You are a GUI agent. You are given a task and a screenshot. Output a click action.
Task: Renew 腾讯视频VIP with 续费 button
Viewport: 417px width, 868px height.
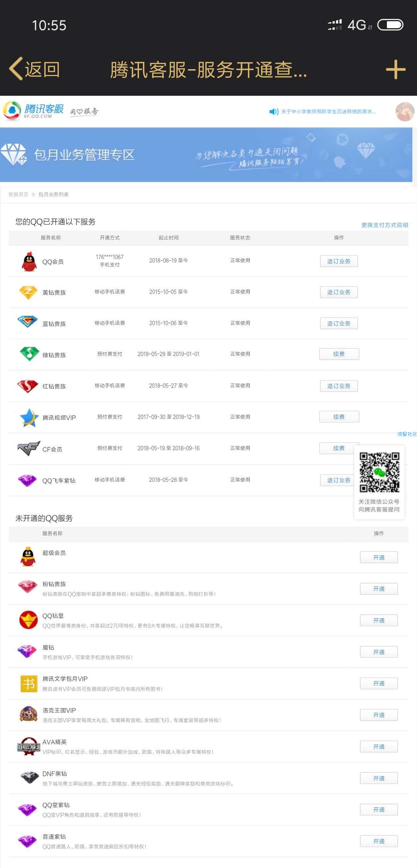(x=339, y=417)
